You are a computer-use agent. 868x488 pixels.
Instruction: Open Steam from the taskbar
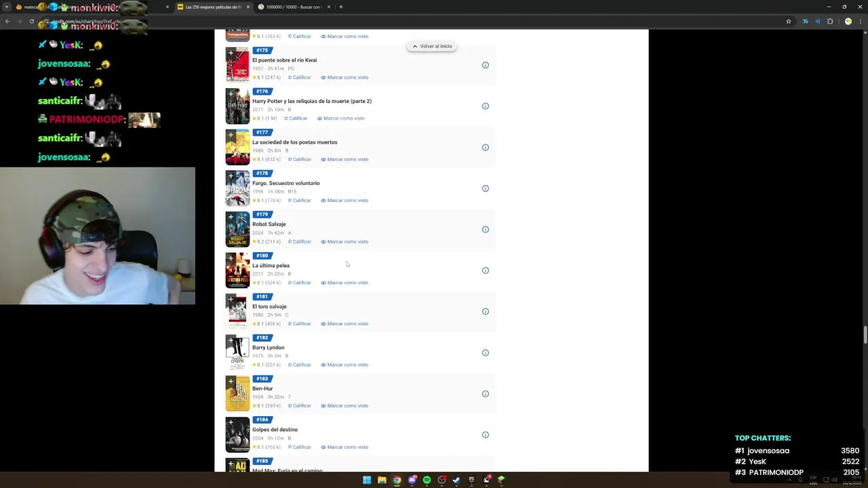coord(456,480)
